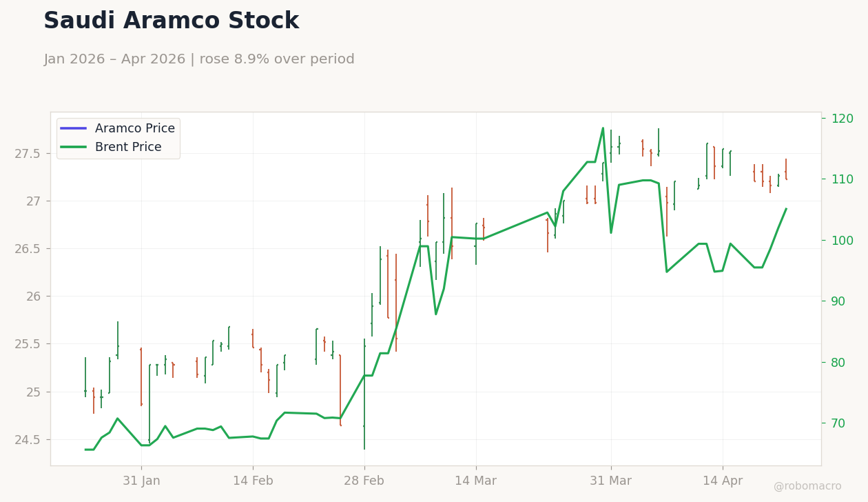This screenshot has height=502, width=868.
Task: Click the 'Aramco Price' legend label
Action: coord(135,128)
